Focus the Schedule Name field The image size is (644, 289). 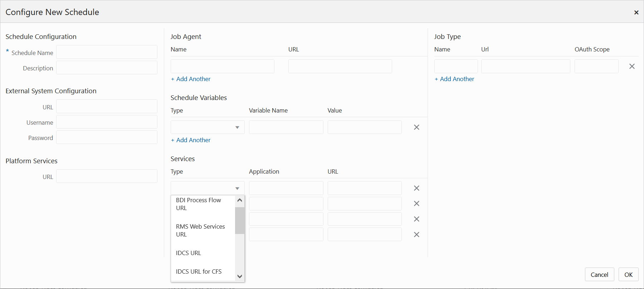coord(107,52)
